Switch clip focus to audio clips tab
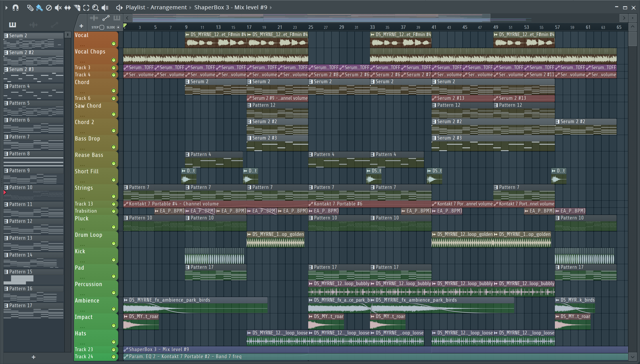 coord(94,18)
